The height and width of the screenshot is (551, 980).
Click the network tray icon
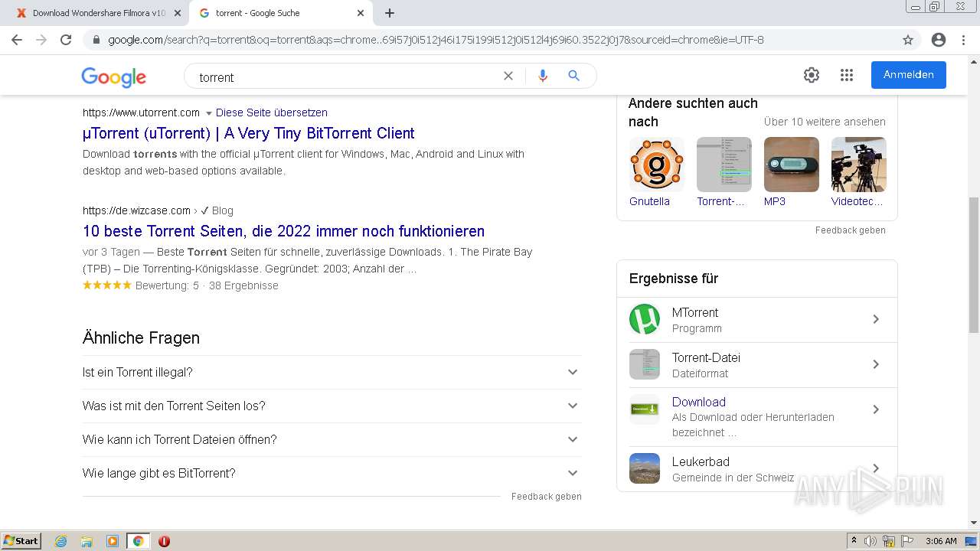(x=889, y=541)
